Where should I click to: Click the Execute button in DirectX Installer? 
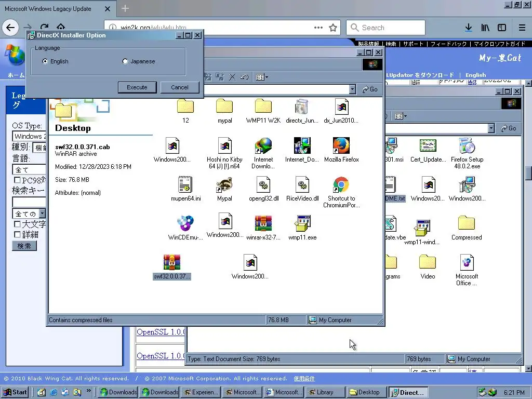click(x=137, y=87)
